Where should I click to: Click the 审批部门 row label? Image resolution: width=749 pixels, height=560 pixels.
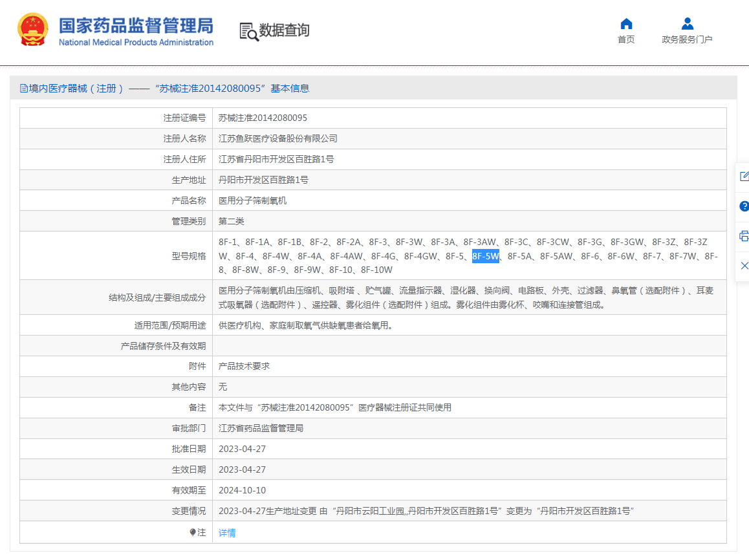coord(189,428)
